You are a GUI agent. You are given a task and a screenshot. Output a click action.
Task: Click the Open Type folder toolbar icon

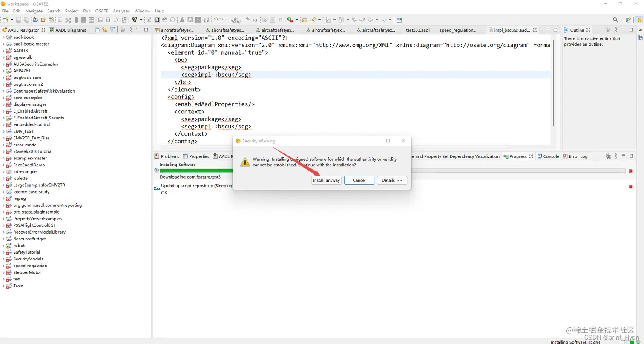(304, 20)
